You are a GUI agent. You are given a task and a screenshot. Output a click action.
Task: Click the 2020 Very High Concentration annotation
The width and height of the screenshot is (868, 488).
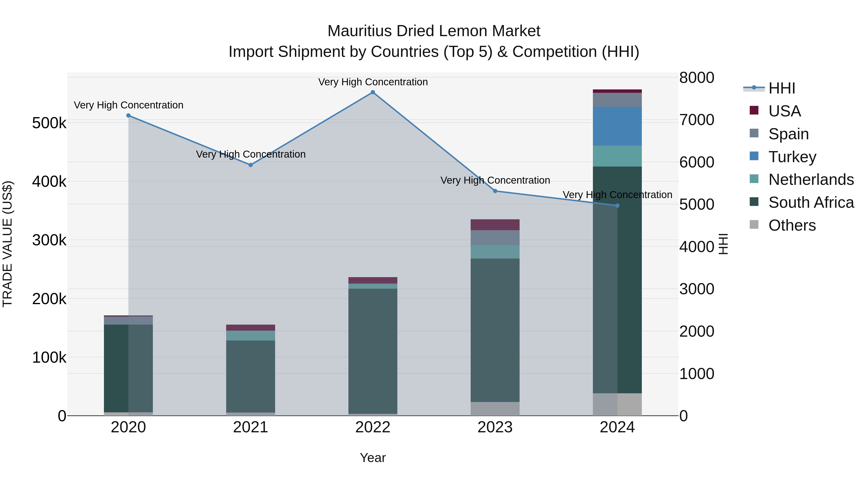[128, 105]
